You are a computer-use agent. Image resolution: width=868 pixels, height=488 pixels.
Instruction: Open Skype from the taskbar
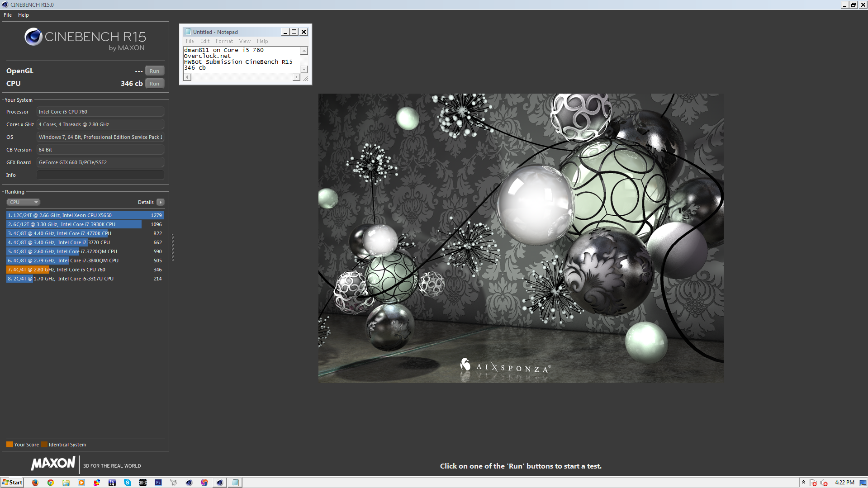(128, 483)
